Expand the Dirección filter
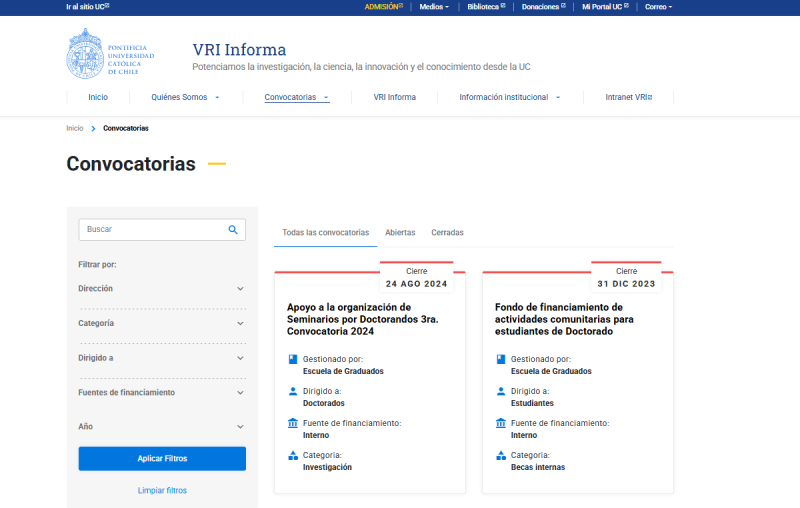This screenshot has width=800, height=508. pyautogui.click(x=162, y=289)
